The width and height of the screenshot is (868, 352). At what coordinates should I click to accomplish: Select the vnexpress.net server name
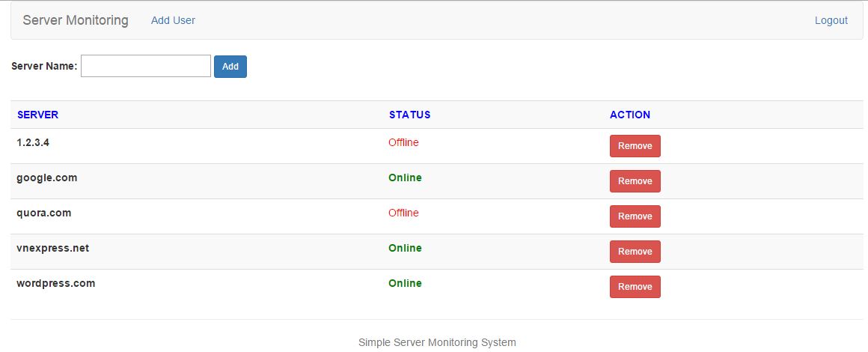coord(52,248)
